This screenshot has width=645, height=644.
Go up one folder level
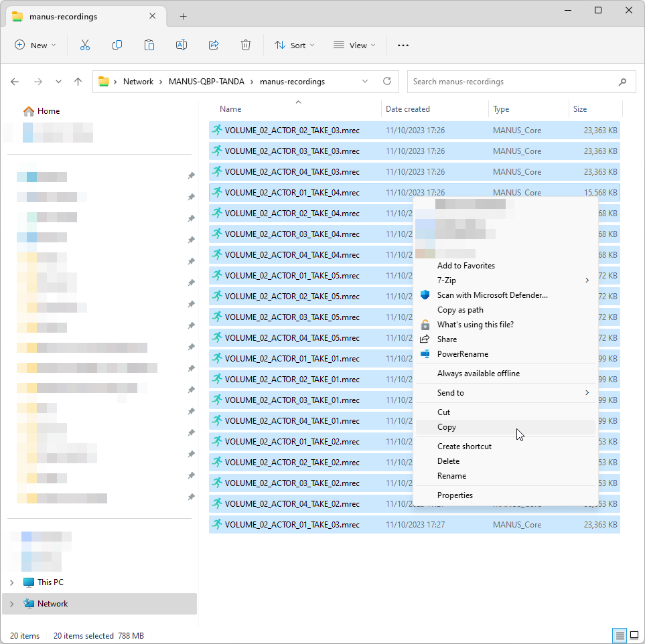point(78,82)
